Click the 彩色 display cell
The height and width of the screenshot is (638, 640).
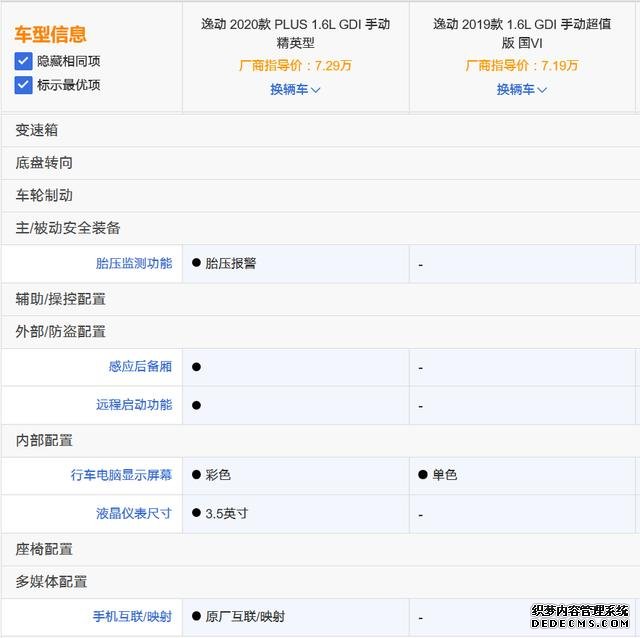218,475
